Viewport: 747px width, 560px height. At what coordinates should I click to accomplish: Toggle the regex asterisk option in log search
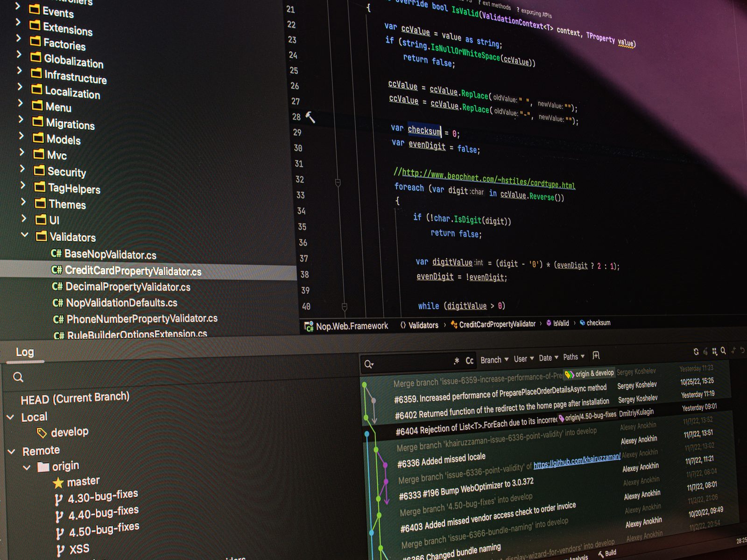click(x=456, y=361)
